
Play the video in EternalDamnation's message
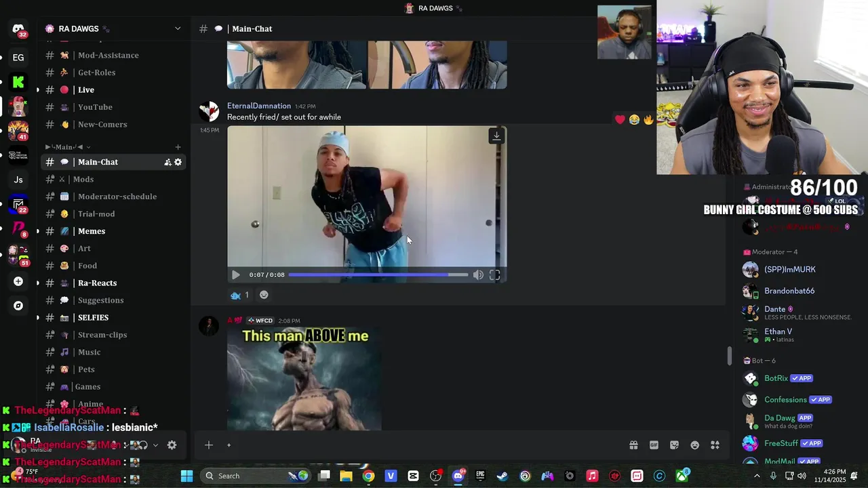click(235, 274)
